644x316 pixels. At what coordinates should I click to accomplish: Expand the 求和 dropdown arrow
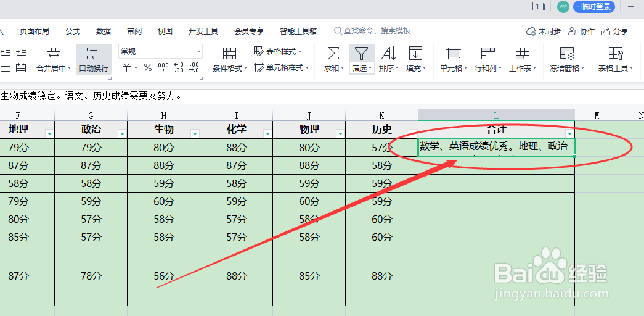click(x=342, y=69)
